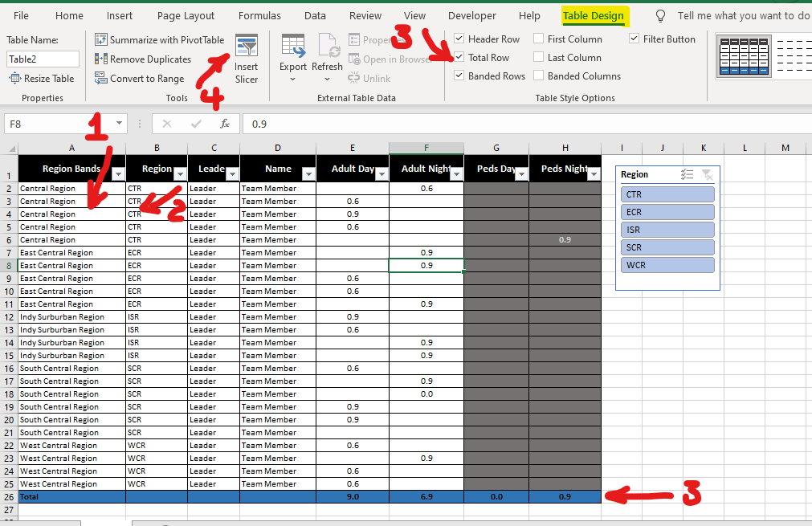Screen dimensions: 812x526
Task: Click Tell me what you want search
Action: [x=743, y=15]
